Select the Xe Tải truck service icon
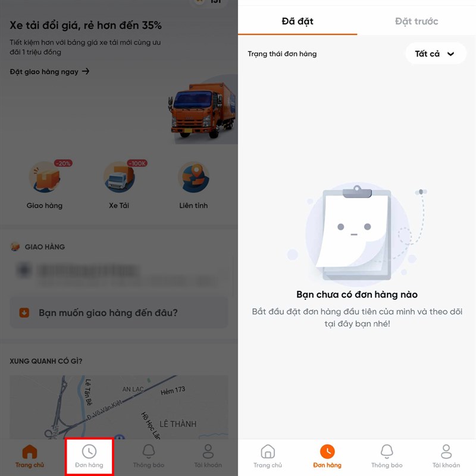 (120, 177)
